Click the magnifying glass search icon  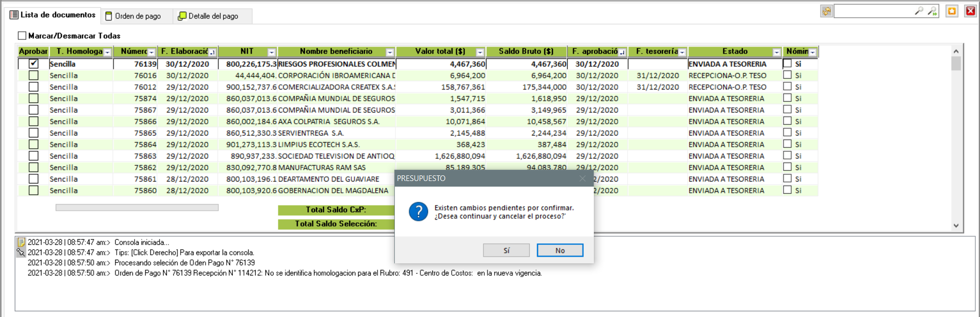pyautogui.click(x=919, y=11)
